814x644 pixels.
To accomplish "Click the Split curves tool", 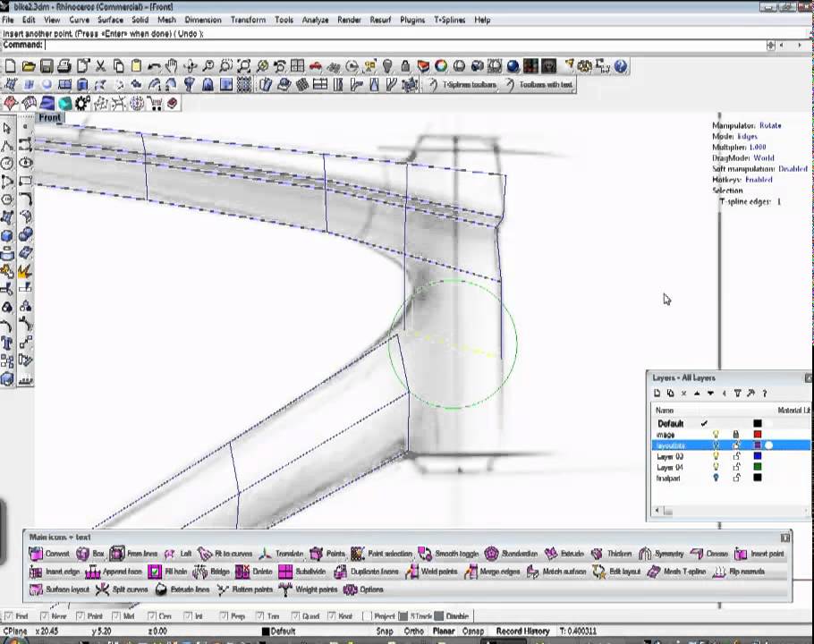I will pos(122,589).
